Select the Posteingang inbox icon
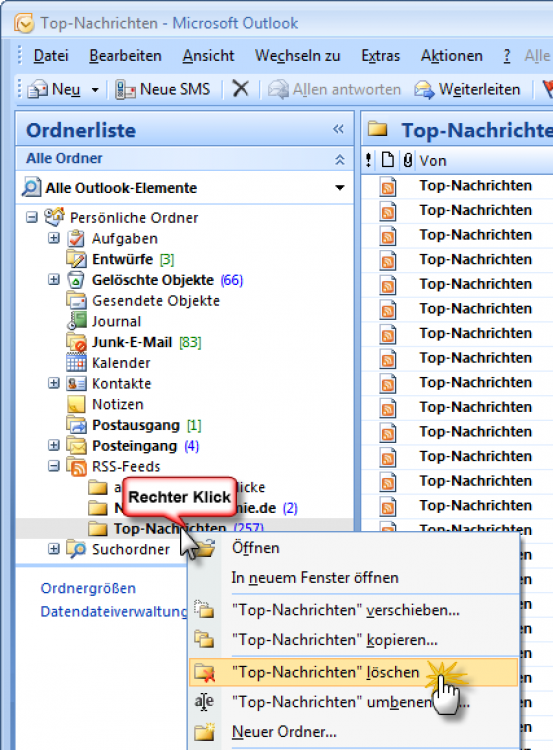This screenshot has height=750, width=553. point(76,446)
